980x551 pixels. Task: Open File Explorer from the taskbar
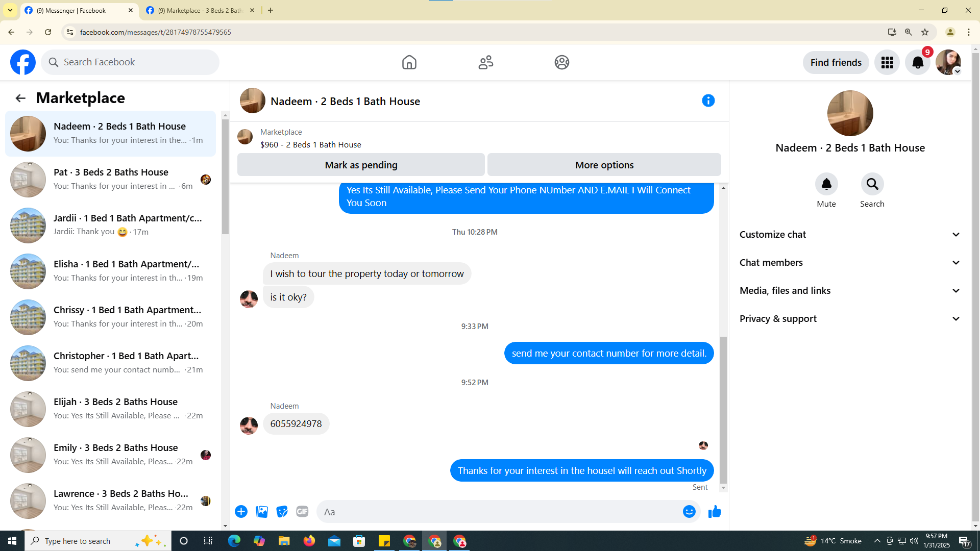click(284, 541)
